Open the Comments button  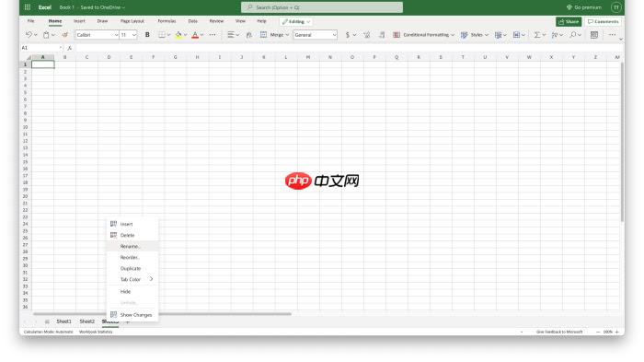603,21
